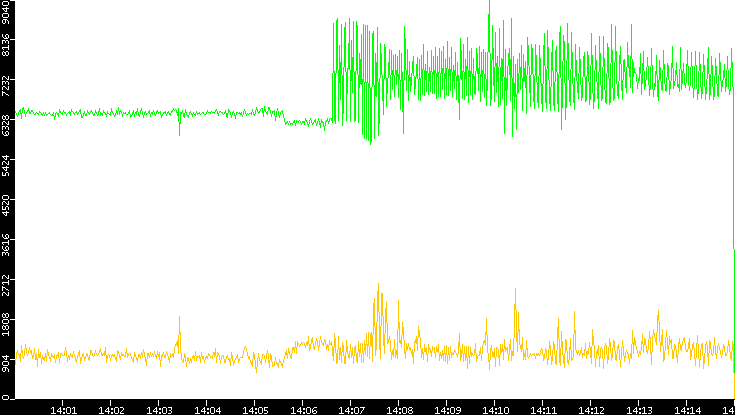Select the 14:10 time marker
Viewport: 735px width, 415px height.
[x=495, y=411]
